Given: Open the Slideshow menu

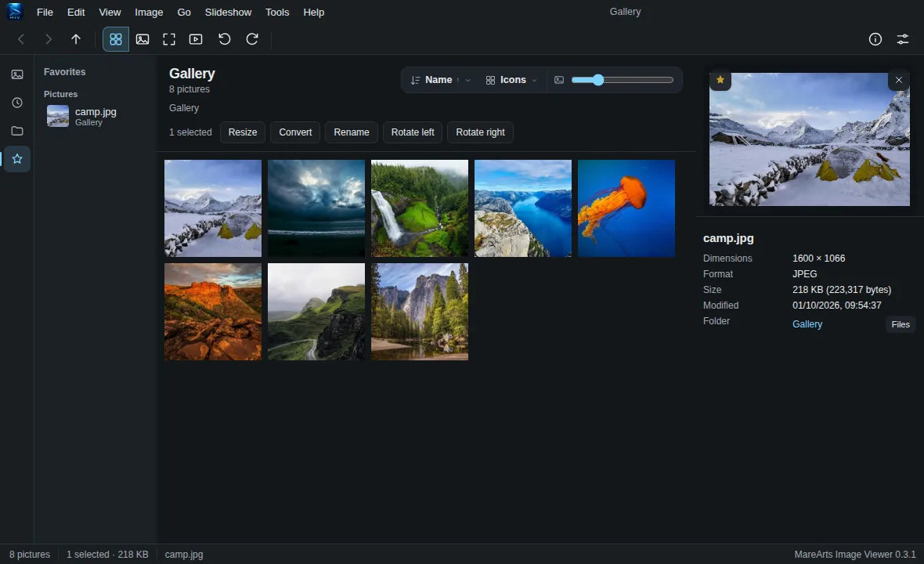Looking at the screenshot, I should [x=228, y=13].
